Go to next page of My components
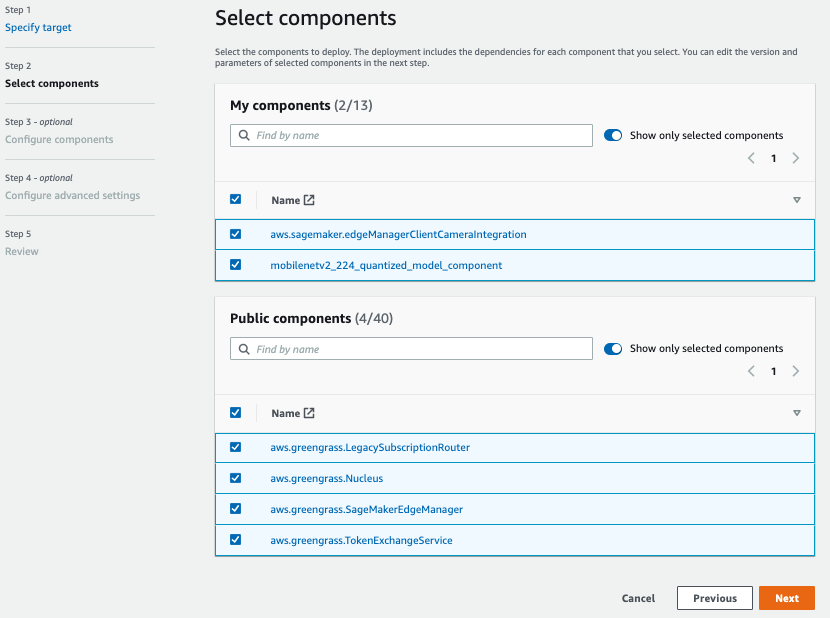830x618 pixels. tap(796, 158)
